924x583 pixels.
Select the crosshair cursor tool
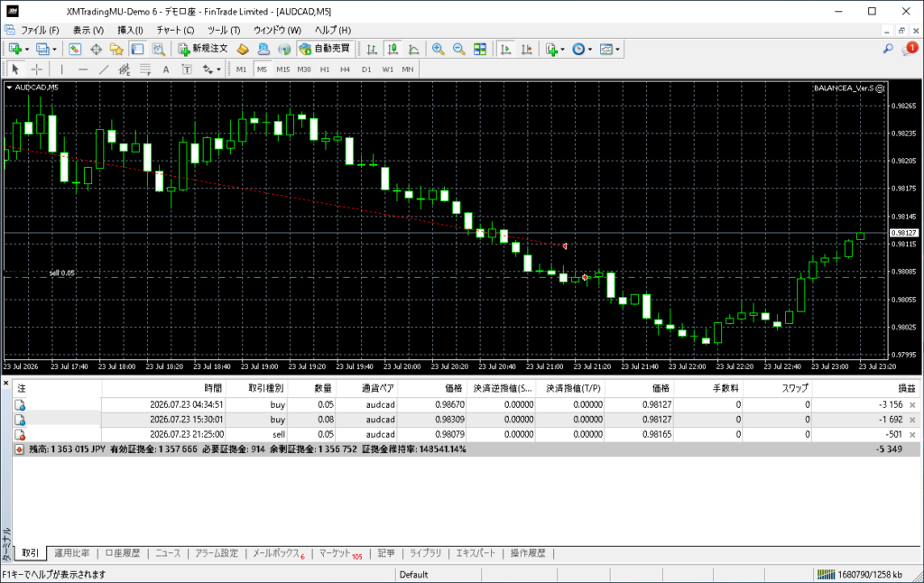[x=36, y=69]
